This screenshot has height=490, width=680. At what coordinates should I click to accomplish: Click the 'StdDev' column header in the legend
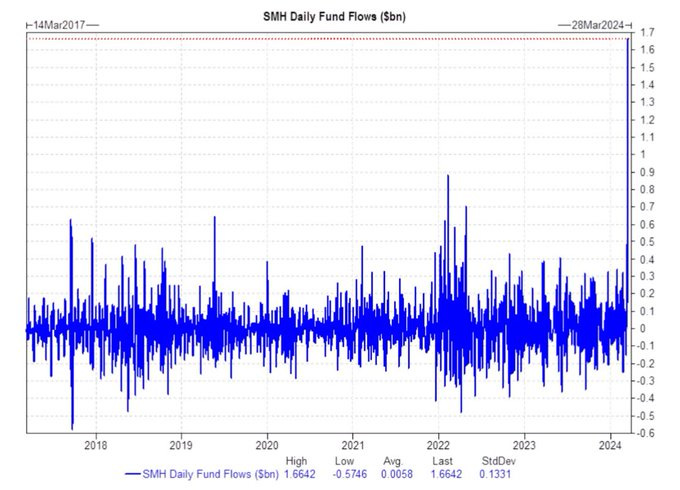(x=499, y=461)
